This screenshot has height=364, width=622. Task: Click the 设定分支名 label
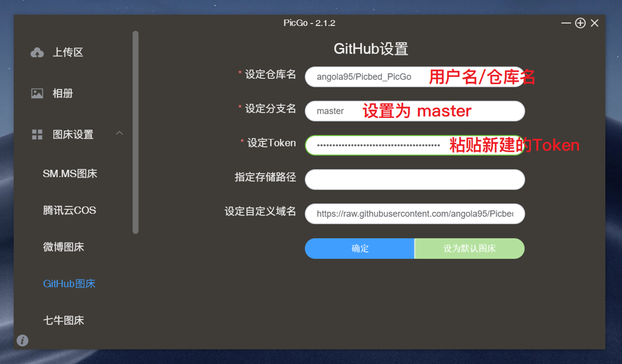pos(271,108)
